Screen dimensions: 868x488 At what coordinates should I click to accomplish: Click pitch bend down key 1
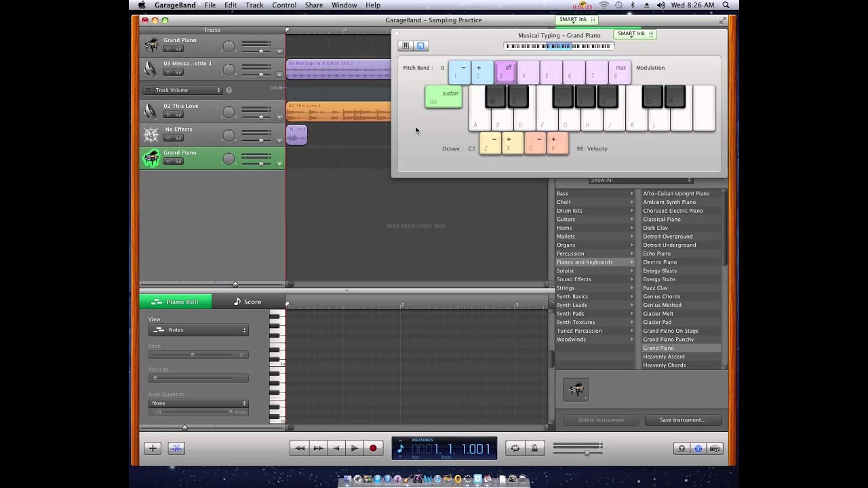(459, 73)
